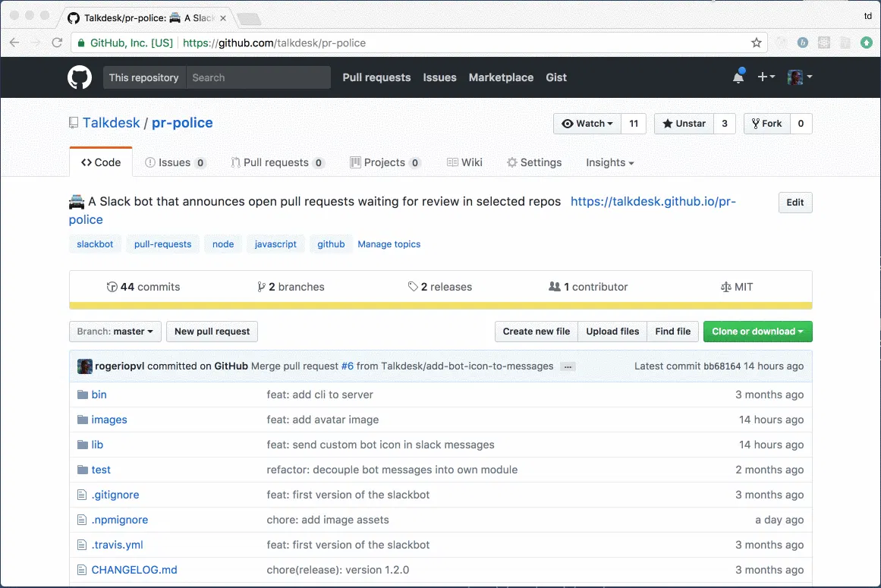Open the Branch: master dropdown

[x=115, y=332]
